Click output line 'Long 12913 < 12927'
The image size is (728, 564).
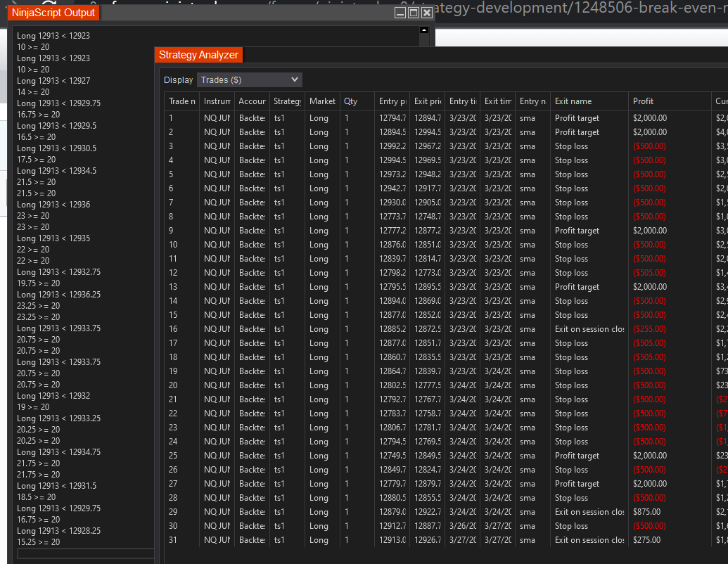pos(53,81)
